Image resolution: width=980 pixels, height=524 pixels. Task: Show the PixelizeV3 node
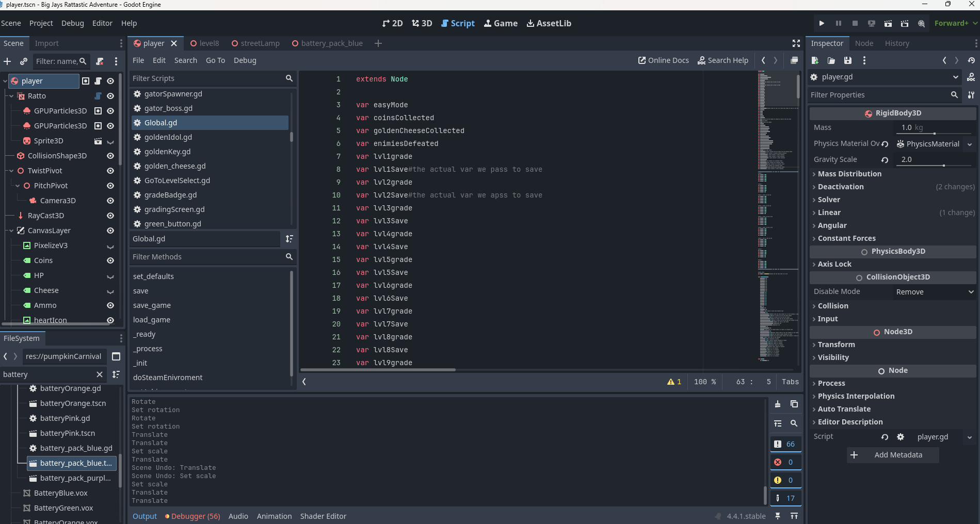pyautogui.click(x=110, y=246)
